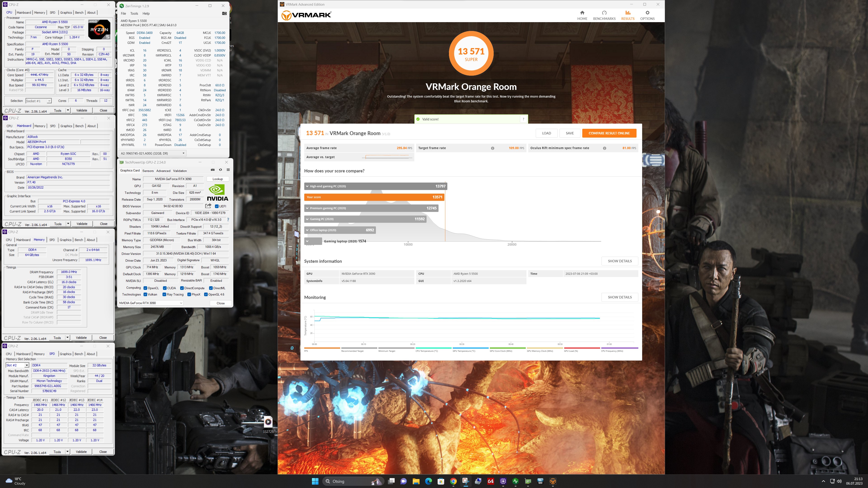Open the Windows Start menu
Viewport: 868px width, 488px height.
[x=315, y=481]
